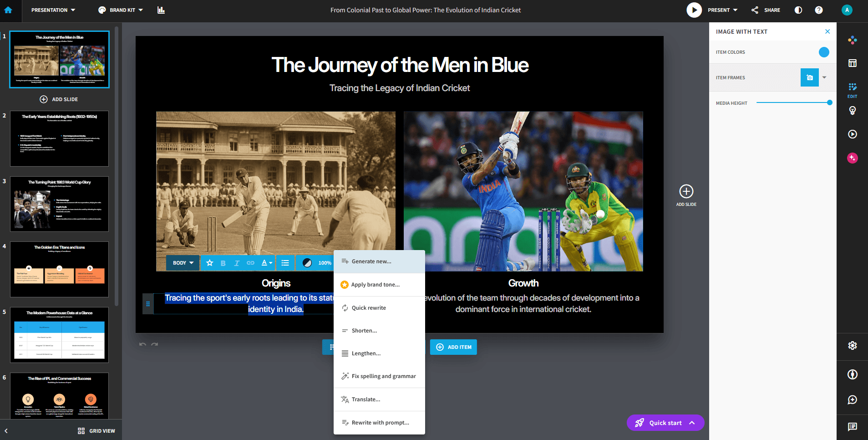Open the PRESENTATION dropdown menu
Image resolution: width=868 pixels, height=440 pixels.
pyautogui.click(x=53, y=10)
